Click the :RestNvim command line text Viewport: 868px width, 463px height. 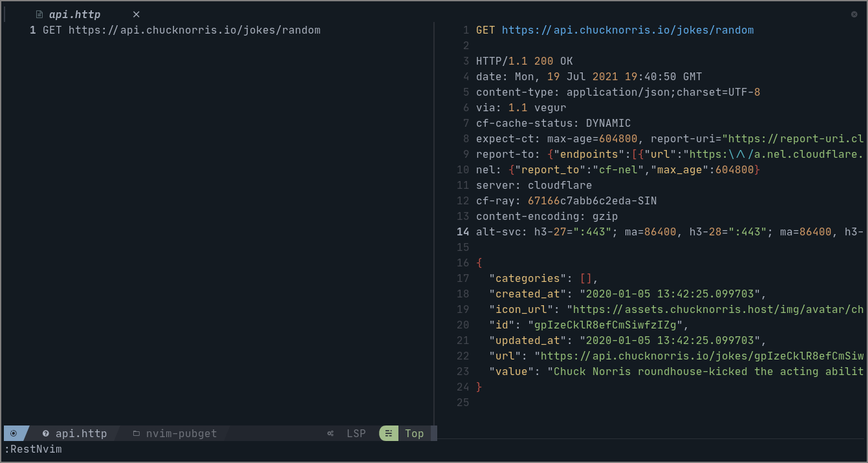point(33,449)
